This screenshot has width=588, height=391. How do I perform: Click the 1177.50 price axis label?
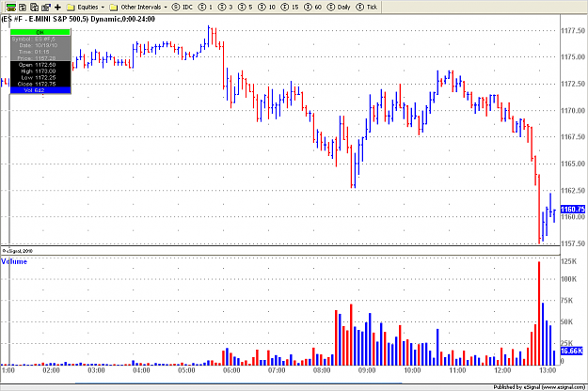[x=573, y=31]
